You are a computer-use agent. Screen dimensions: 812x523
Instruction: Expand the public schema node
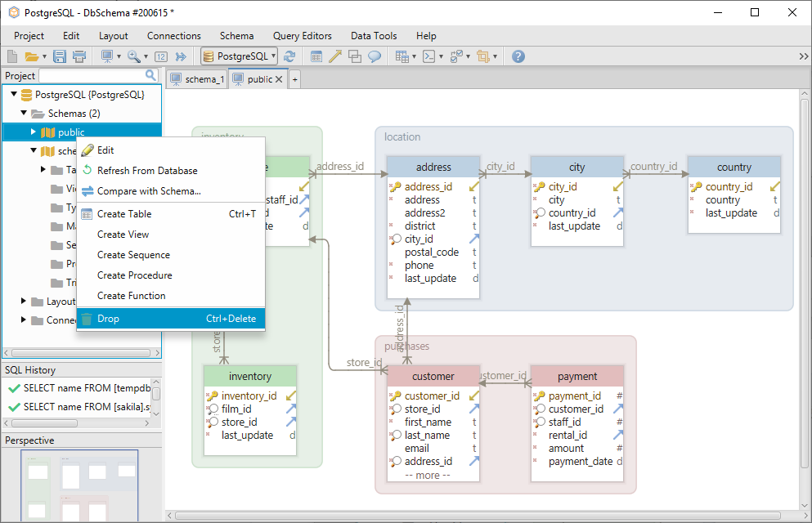34,132
